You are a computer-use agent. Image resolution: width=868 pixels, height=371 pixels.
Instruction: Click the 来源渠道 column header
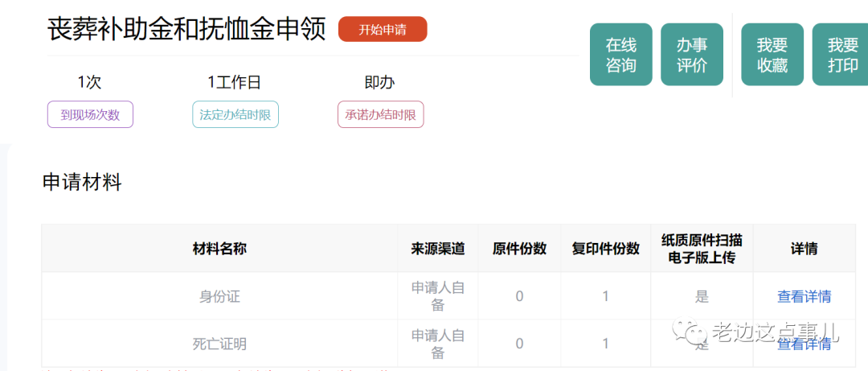(x=437, y=249)
